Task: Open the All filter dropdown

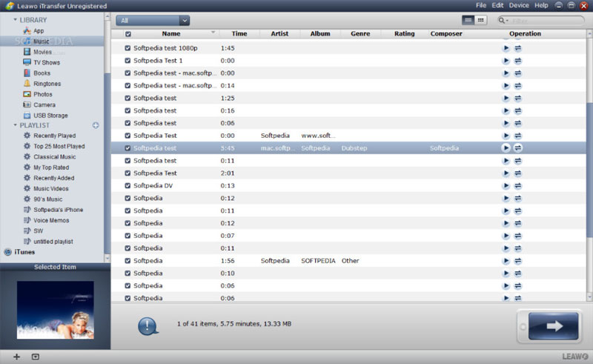Action: click(x=153, y=21)
